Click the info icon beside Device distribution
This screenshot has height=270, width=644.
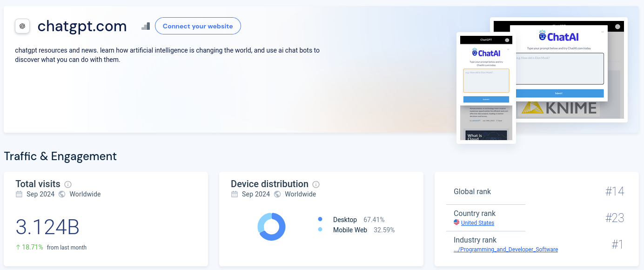pos(316,184)
